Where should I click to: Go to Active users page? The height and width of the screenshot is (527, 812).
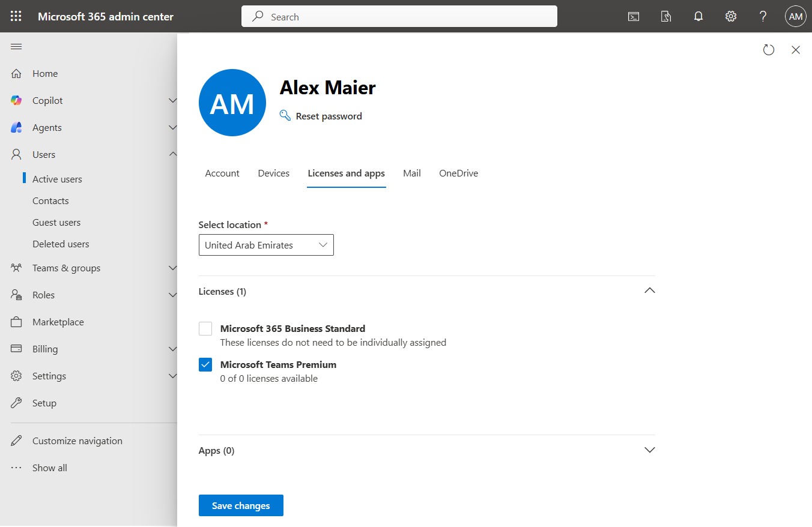coord(57,179)
